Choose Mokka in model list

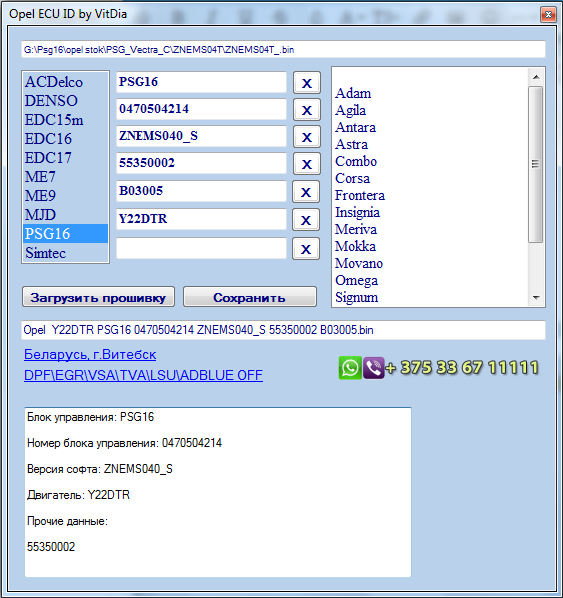click(x=355, y=246)
